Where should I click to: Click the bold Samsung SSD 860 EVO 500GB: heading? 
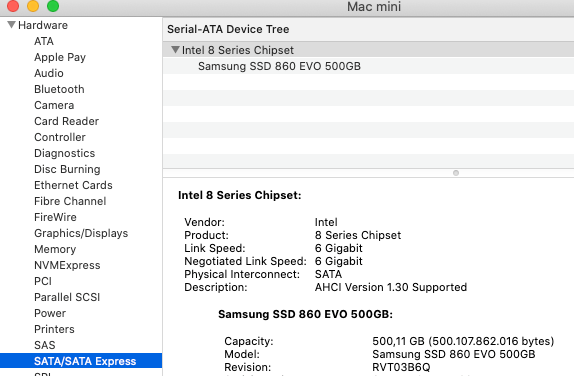(305, 314)
